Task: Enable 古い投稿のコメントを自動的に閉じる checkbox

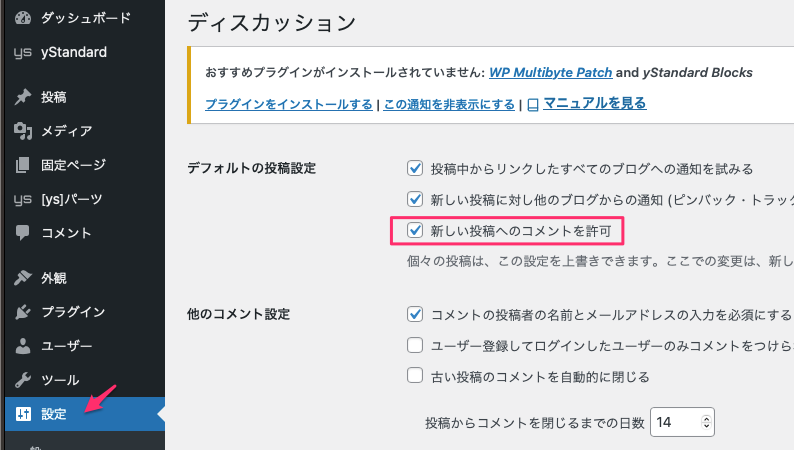Action: [415, 376]
